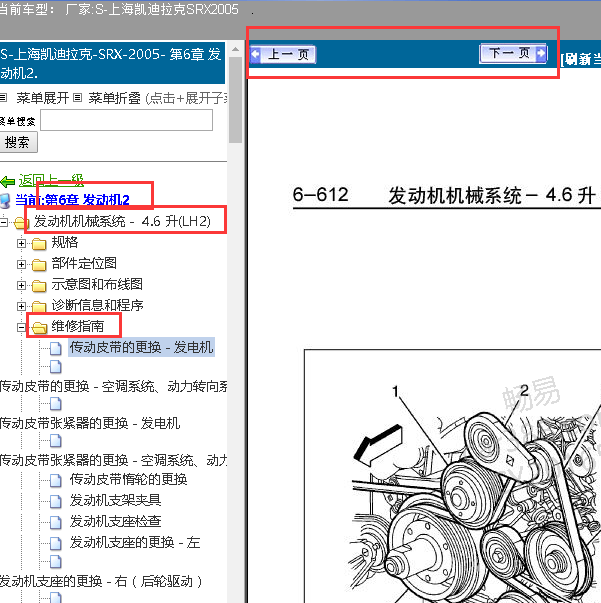This screenshot has width=601, height=603.
Task: Click the 部件定位图 folder icon
Action: (x=39, y=265)
